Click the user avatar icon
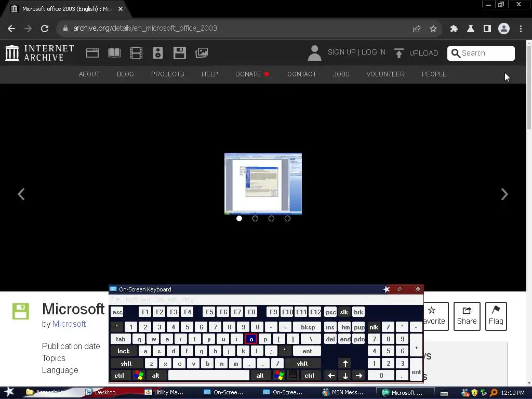The height and width of the screenshot is (399, 532). 314,53
